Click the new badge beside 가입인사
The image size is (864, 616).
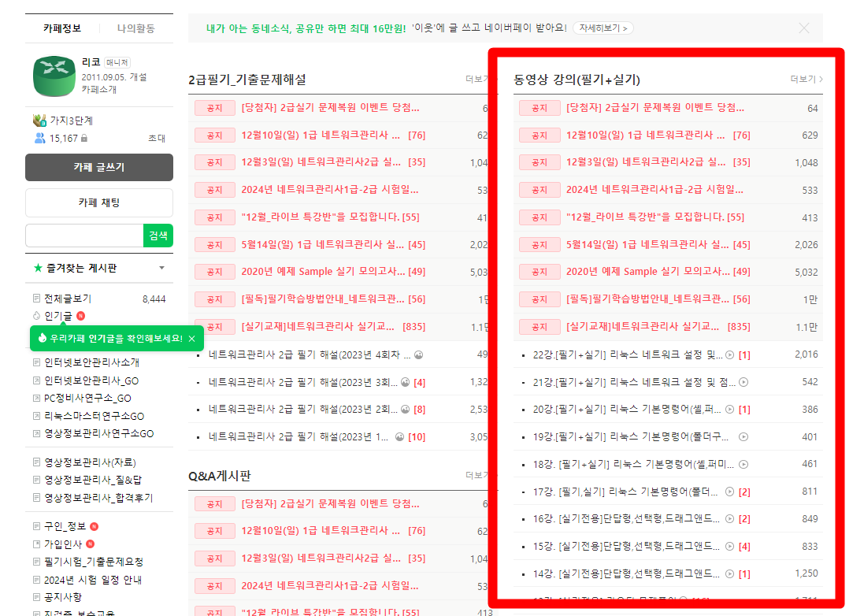click(x=91, y=544)
